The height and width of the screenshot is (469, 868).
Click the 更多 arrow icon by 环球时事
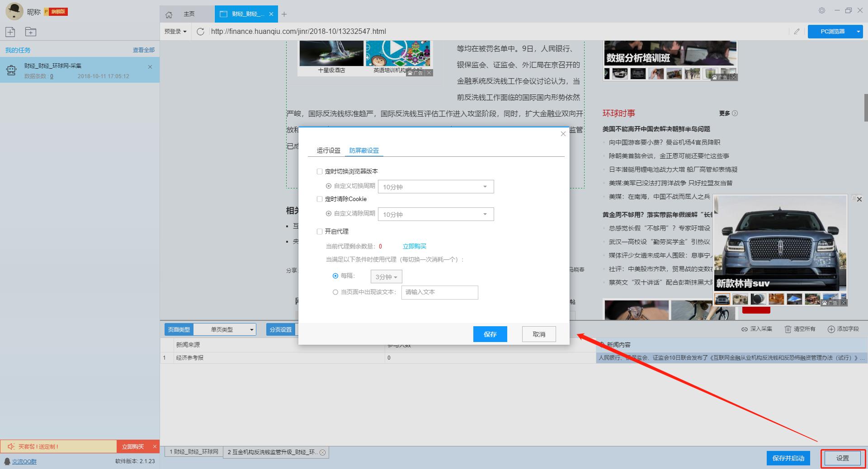(735, 113)
